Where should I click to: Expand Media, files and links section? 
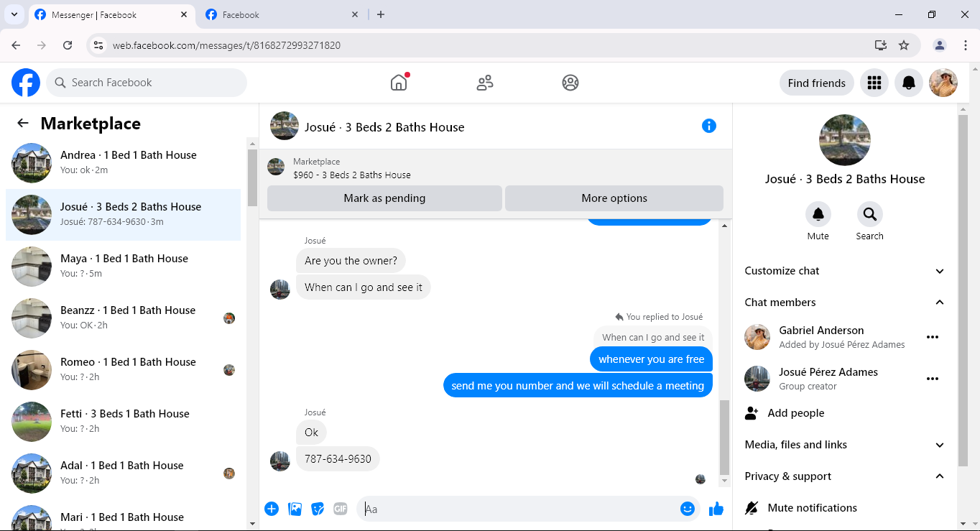[844, 445]
